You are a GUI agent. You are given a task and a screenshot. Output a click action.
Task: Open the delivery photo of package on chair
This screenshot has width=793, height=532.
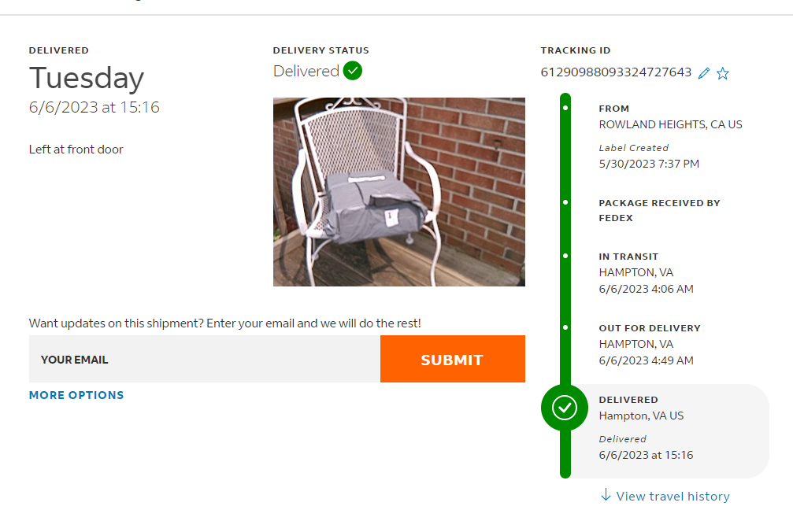point(398,192)
